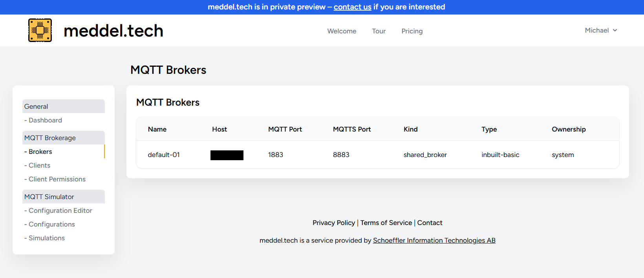The height and width of the screenshot is (278, 644).
Task: Open the Michael user dropdown chevron
Action: [x=615, y=30]
